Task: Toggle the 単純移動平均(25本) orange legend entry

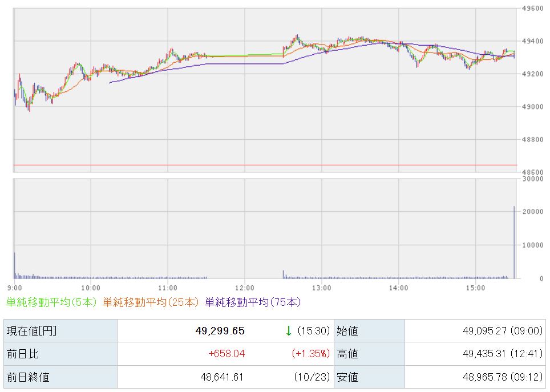Action: (151, 302)
